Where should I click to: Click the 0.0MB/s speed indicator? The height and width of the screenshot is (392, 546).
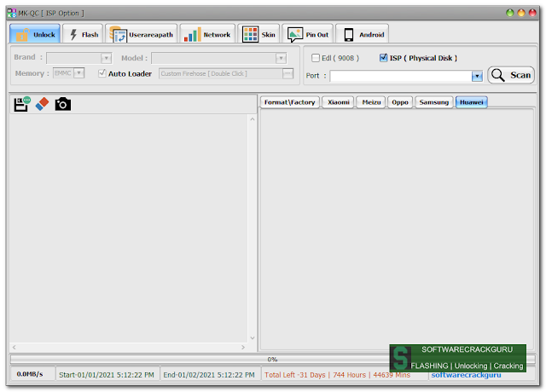(x=30, y=374)
